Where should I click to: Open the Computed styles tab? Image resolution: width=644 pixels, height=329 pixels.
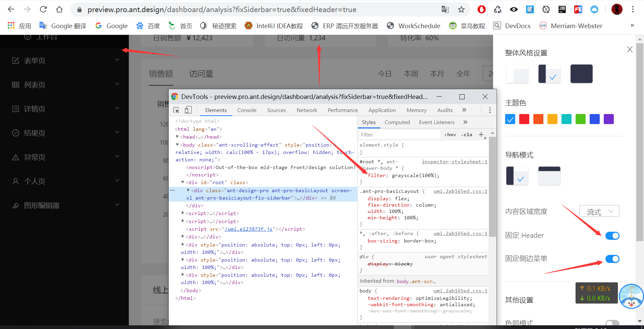tap(397, 122)
